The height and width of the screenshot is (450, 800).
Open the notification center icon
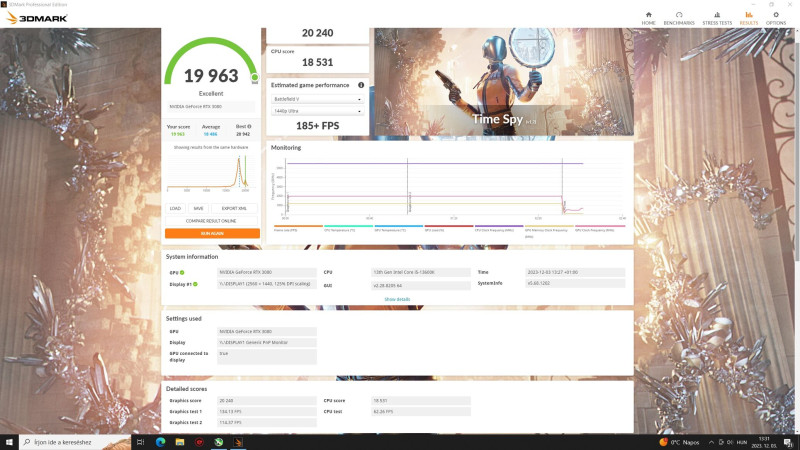click(789, 442)
